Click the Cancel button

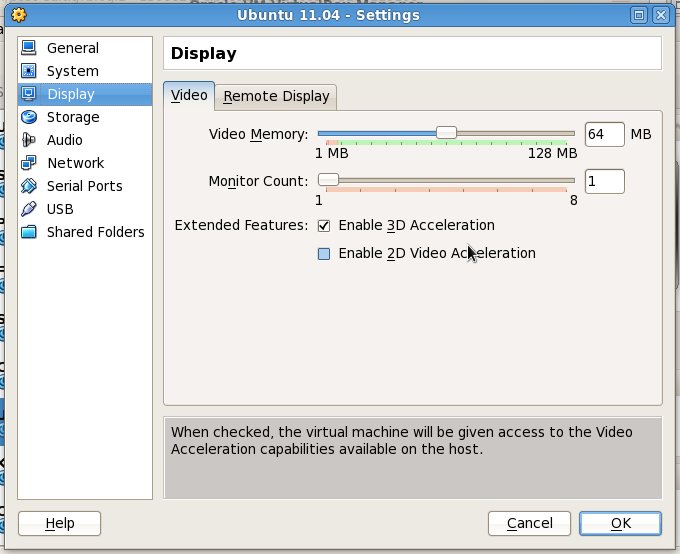[x=529, y=523]
